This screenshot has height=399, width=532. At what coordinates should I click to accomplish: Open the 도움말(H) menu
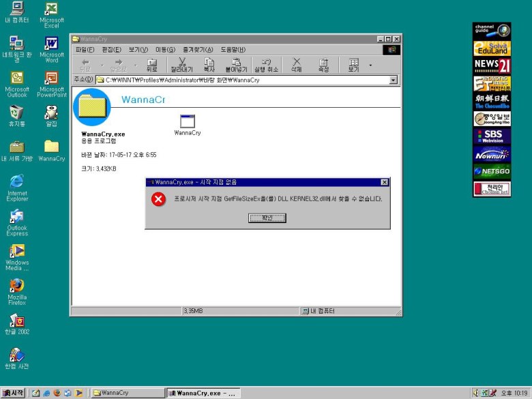tap(233, 50)
